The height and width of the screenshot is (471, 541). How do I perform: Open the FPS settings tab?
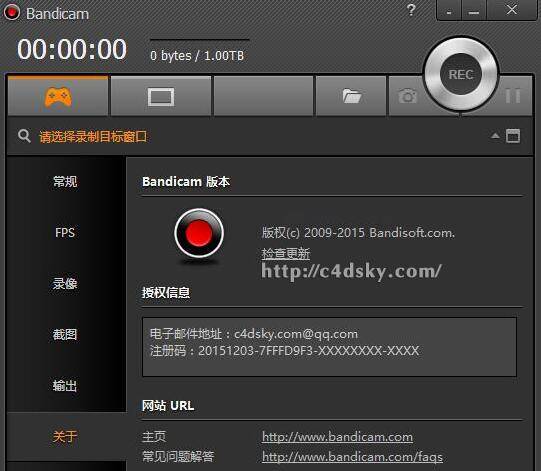[65, 233]
